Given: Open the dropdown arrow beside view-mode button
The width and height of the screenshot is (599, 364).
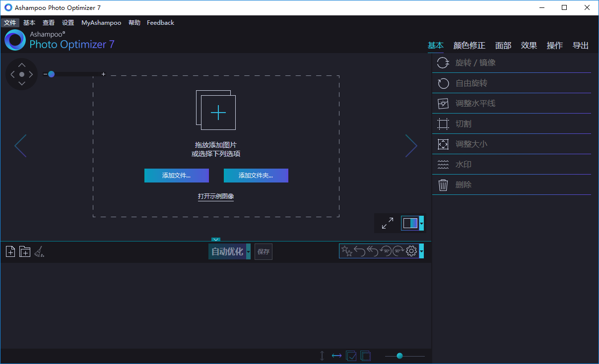Looking at the screenshot, I should 421,223.
